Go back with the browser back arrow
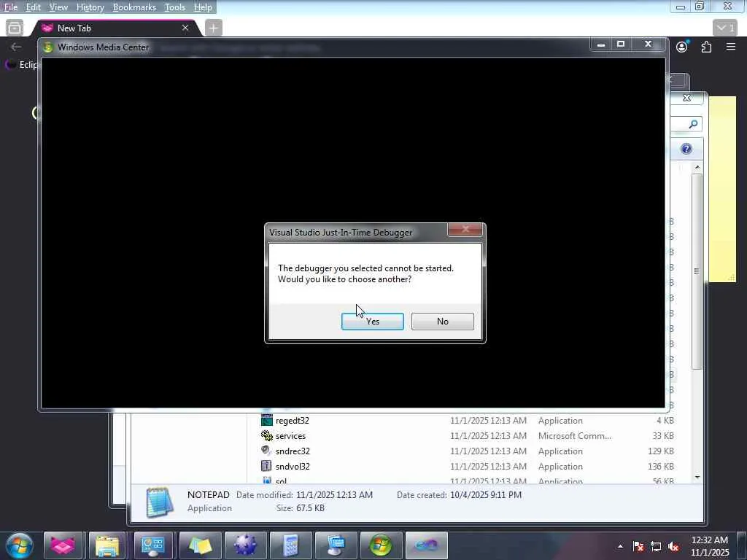Screen dimensions: 747x560 point(16,47)
